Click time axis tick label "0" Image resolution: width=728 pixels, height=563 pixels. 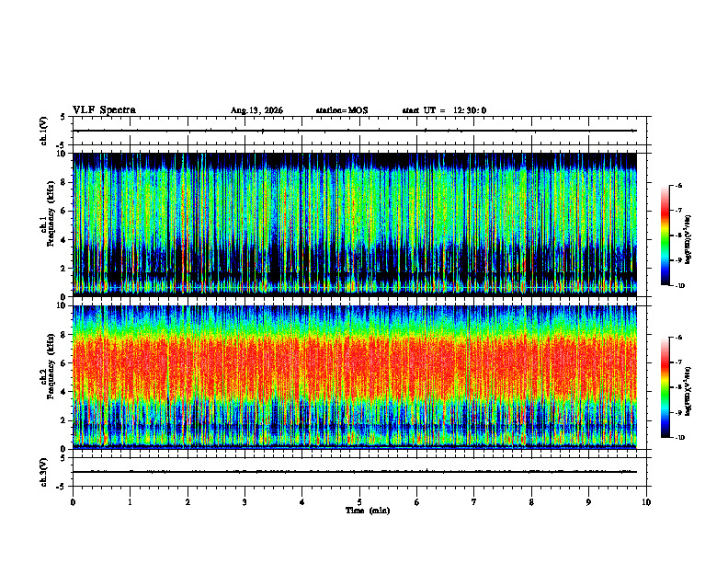pyautogui.click(x=73, y=501)
